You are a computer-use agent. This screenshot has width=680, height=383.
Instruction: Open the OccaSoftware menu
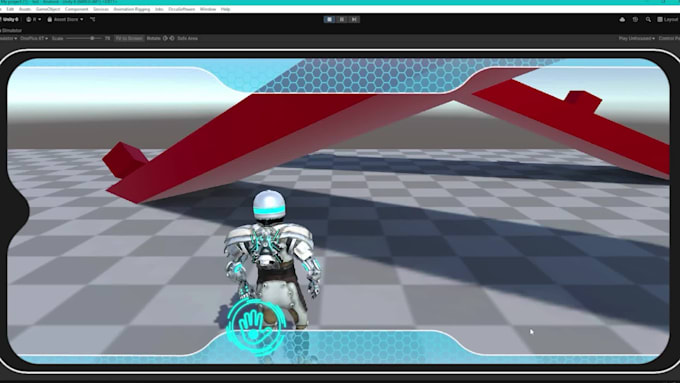click(182, 9)
